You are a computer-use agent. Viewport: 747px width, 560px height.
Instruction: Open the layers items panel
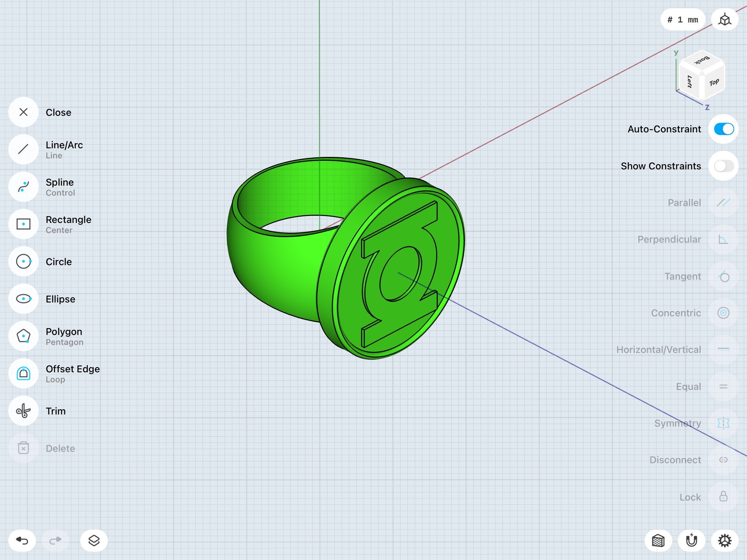[94, 540]
